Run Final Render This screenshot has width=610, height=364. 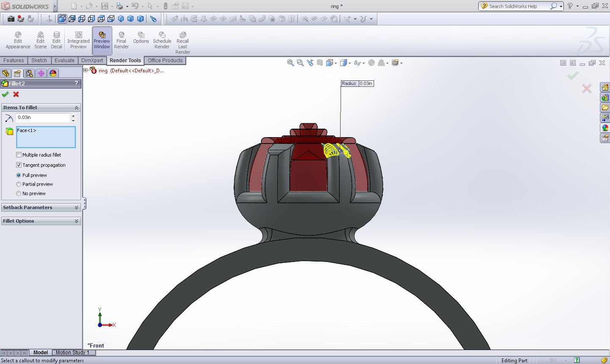pyautogui.click(x=121, y=40)
